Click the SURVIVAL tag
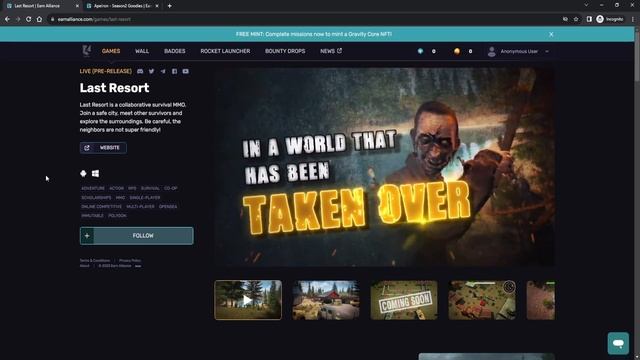This screenshot has width=640, height=360. (x=150, y=189)
